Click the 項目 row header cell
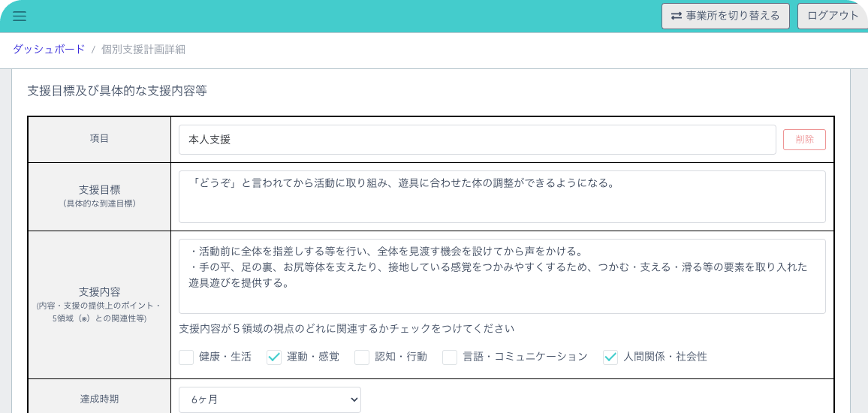 click(100, 140)
